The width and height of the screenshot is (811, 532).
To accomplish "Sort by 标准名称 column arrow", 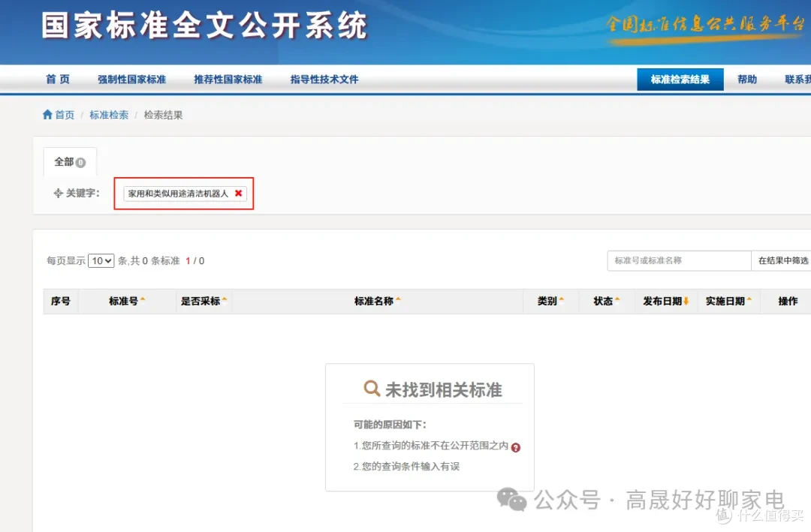I will [398, 300].
